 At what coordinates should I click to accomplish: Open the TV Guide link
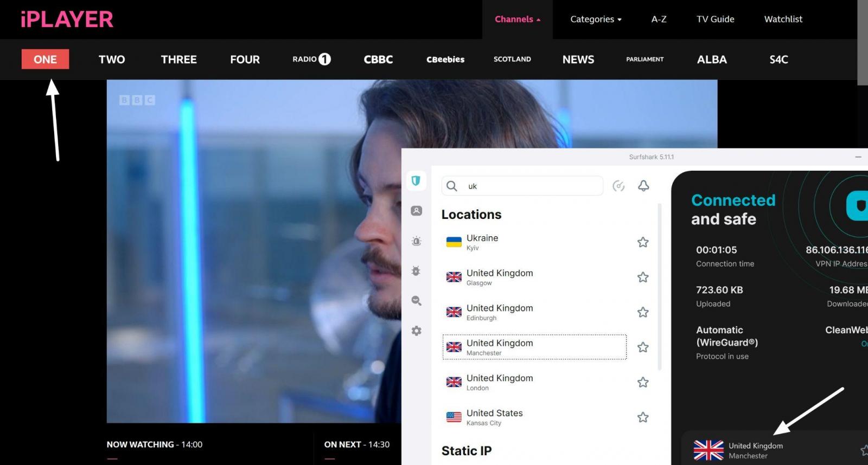coord(715,20)
